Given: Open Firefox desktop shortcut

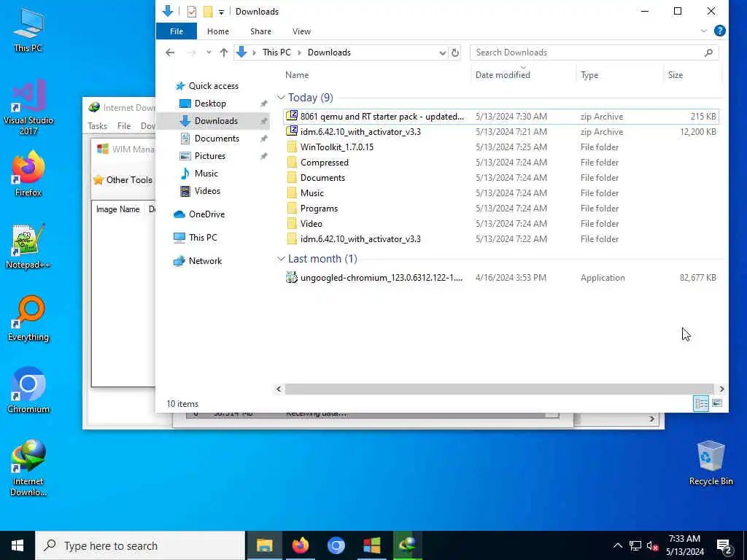Looking at the screenshot, I should [28, 174].
